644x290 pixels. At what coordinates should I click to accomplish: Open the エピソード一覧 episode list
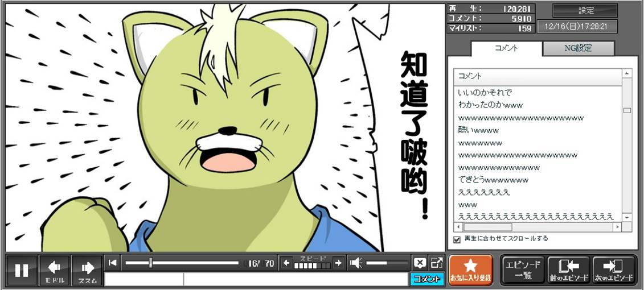click(x=523, y=270)
